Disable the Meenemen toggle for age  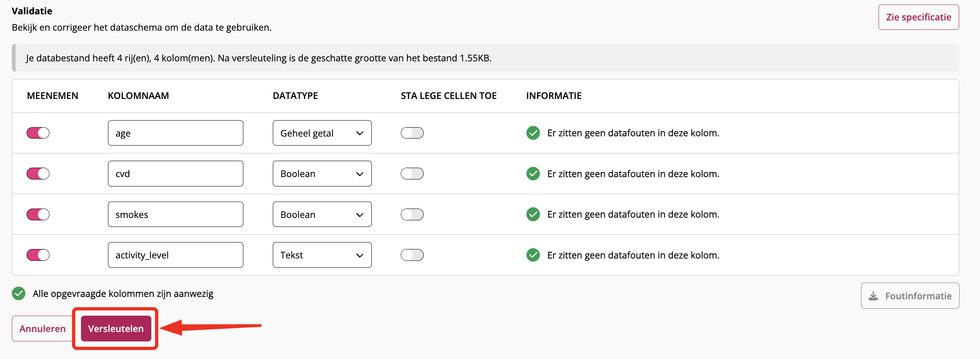click(x=38, y=133)
